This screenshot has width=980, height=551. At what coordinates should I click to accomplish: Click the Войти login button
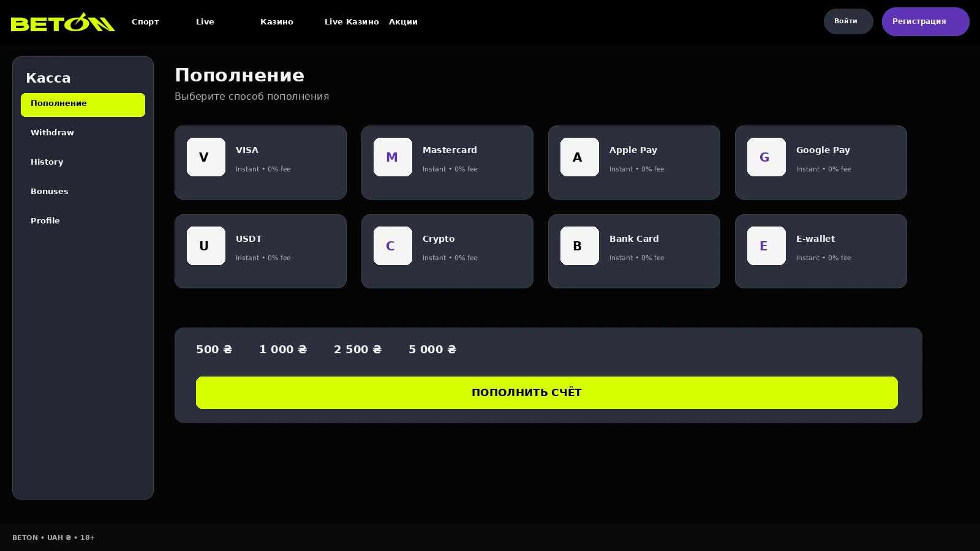coord(848,21)
